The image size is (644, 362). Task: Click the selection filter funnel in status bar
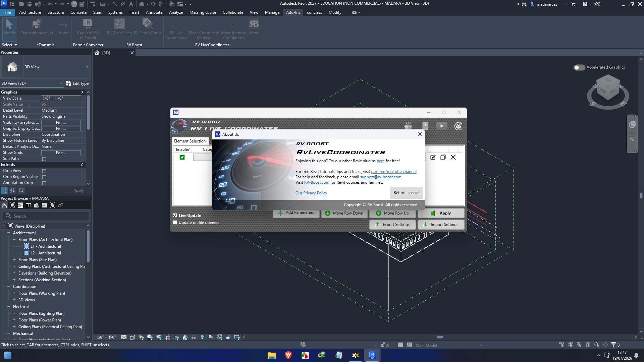click(613, 345)
